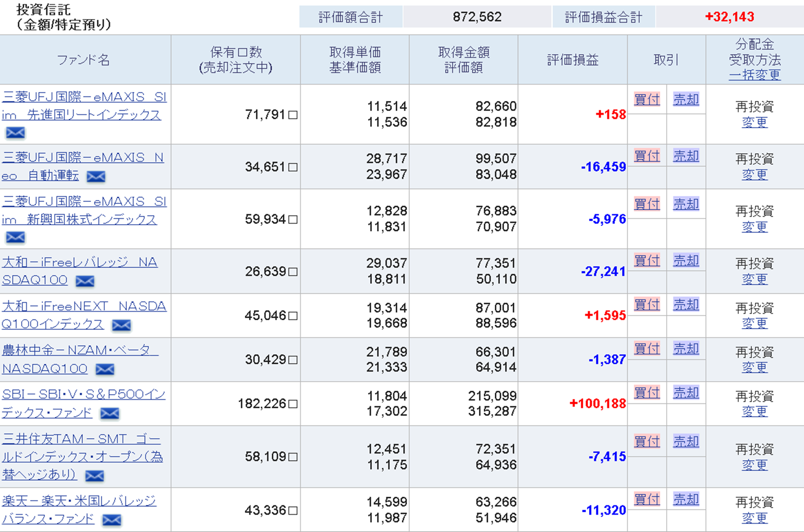The width and height of the screenshot is (804, 532).
Task: Click envelope icon next to iFreeレバレッジ NASDAQ100
Action: point(85,281)
